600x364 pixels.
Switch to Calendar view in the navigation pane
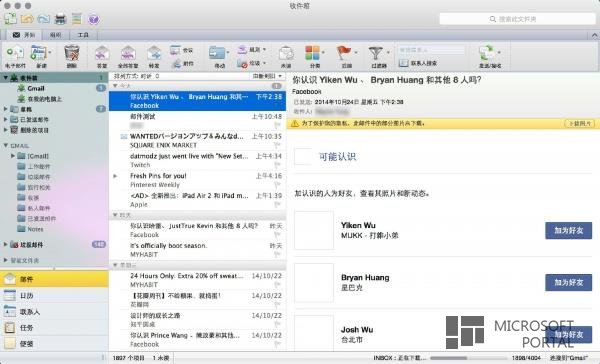(x=54, y=295)
